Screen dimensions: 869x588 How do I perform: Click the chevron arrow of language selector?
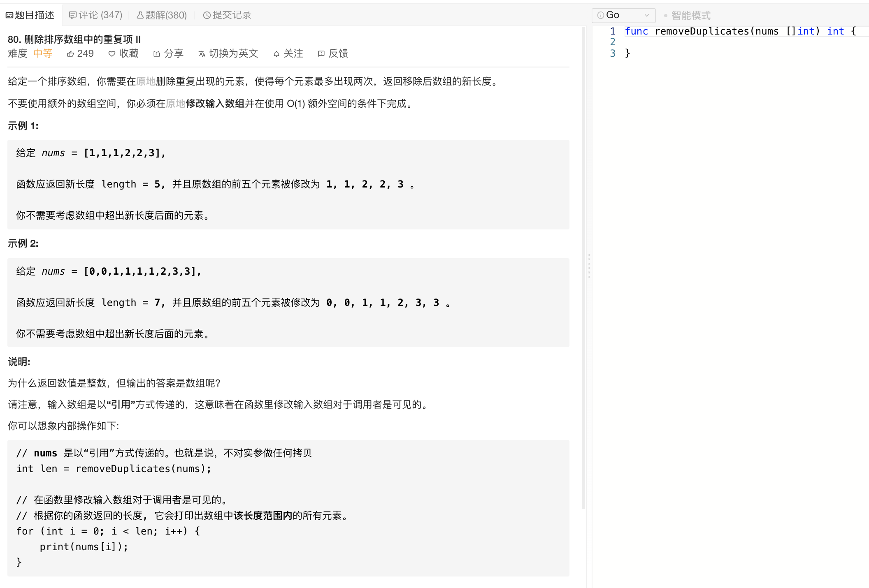(x=647, y=16)
